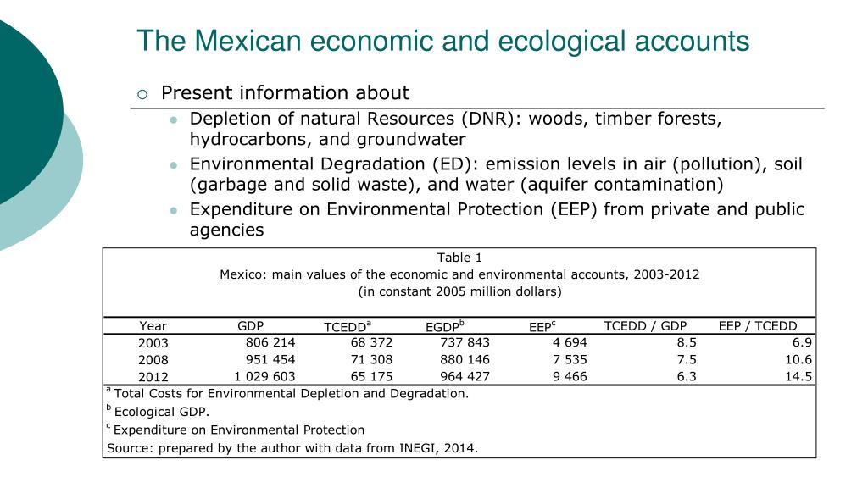Click '(in constant 2005 million dollars)' text
Viewport: 868px width, 488px height.
tap(459, 291)
